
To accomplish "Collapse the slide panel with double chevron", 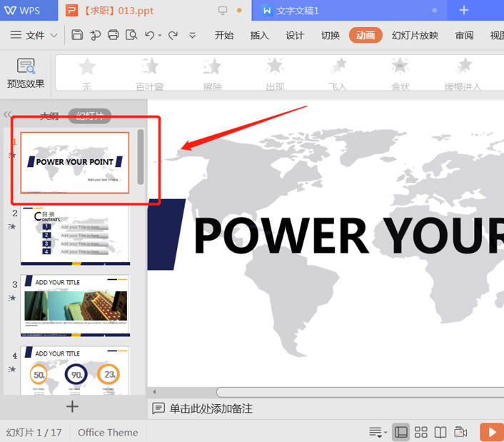I will click(7, 114).
